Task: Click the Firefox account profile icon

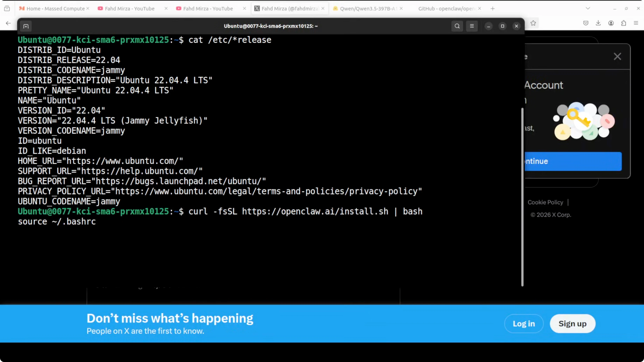Action: (611, 23)
